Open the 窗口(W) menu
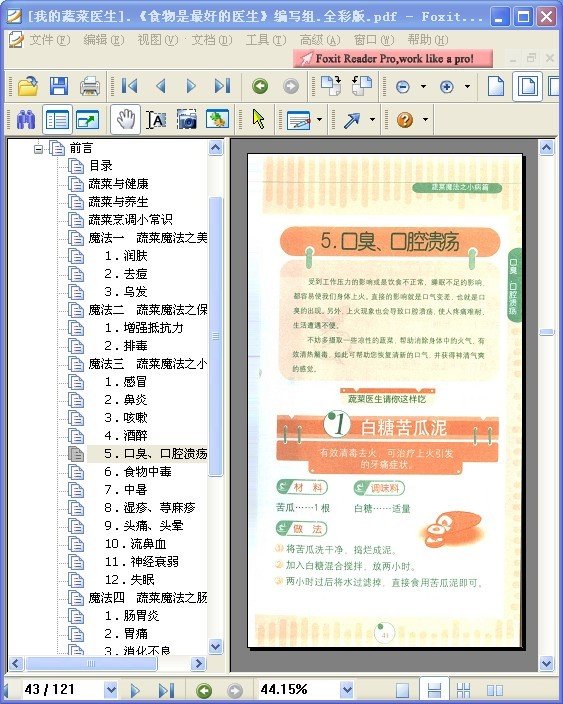This screenshot has height=704, width=563. 374,40
